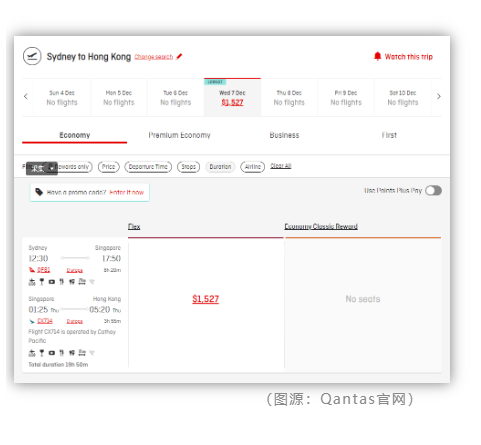Open the Departure Time filter
This screenshot has height=445, width=481.
tap(148, 167)
